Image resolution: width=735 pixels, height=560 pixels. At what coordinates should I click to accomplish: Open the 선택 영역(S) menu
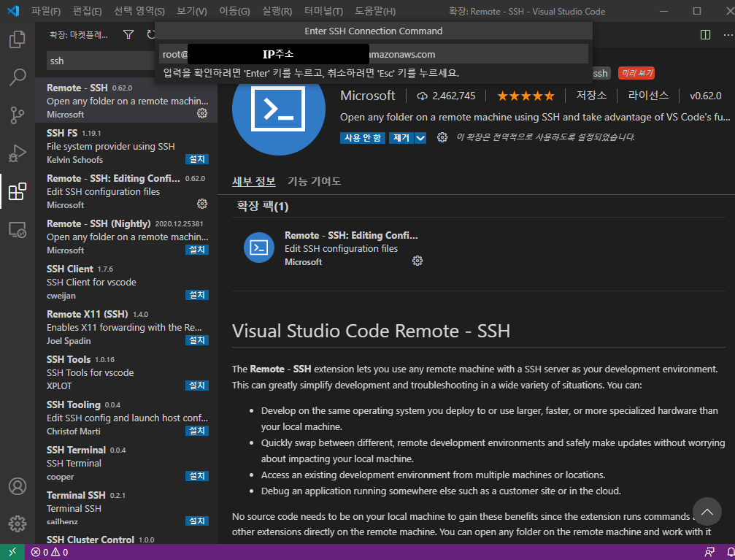(139, 11)
